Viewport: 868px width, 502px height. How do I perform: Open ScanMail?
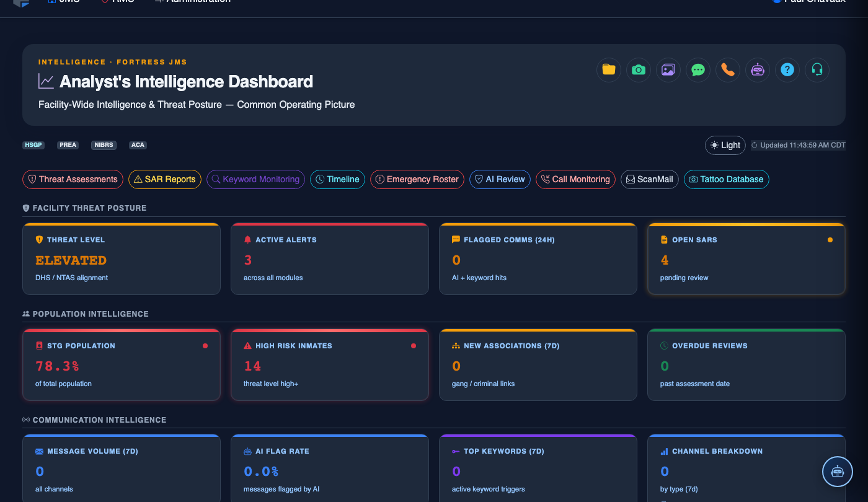pos(650,179)
